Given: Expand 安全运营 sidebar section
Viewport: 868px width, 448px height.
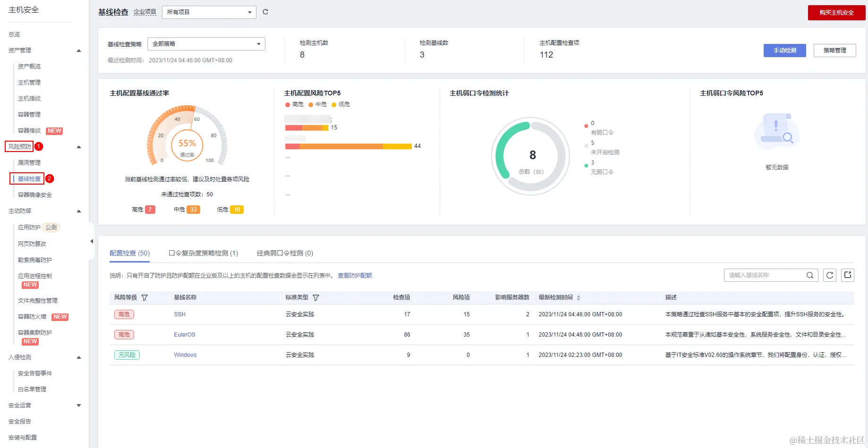Looking at the screenshot, I should pos(79,406).
